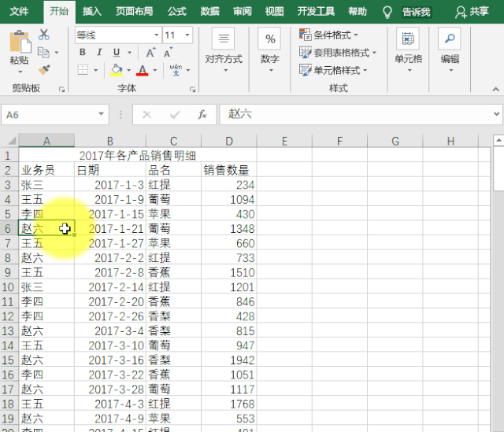The width and height of the screenshot is (504, 432).
Task: Click the Format Painter brush icon
Action: 43,69
